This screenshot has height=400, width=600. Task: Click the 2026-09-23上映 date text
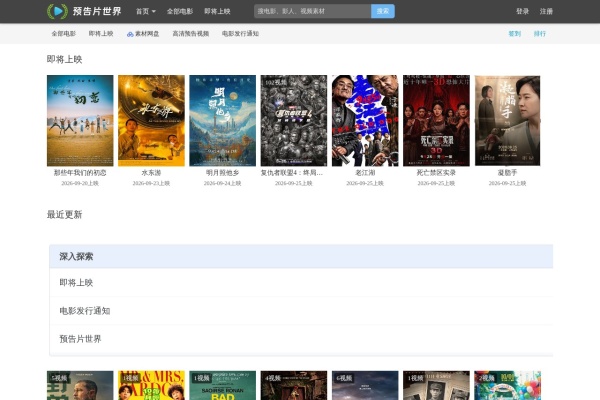(x=151, y=183)
